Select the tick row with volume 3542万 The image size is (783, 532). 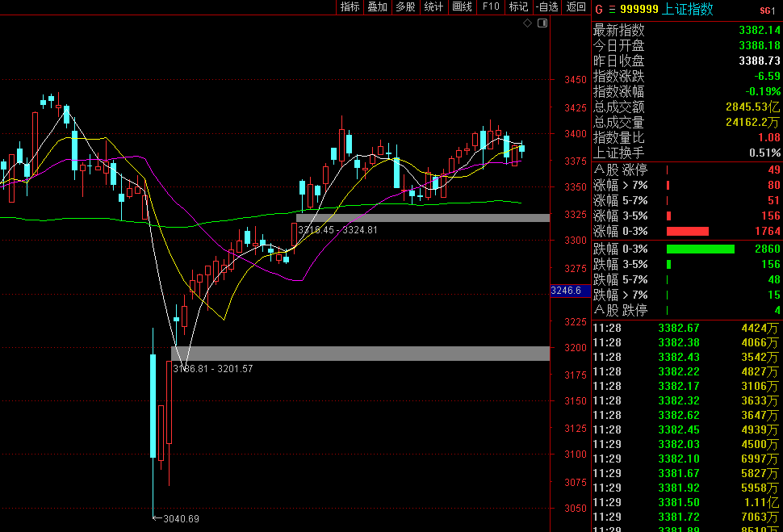(687, 357)
